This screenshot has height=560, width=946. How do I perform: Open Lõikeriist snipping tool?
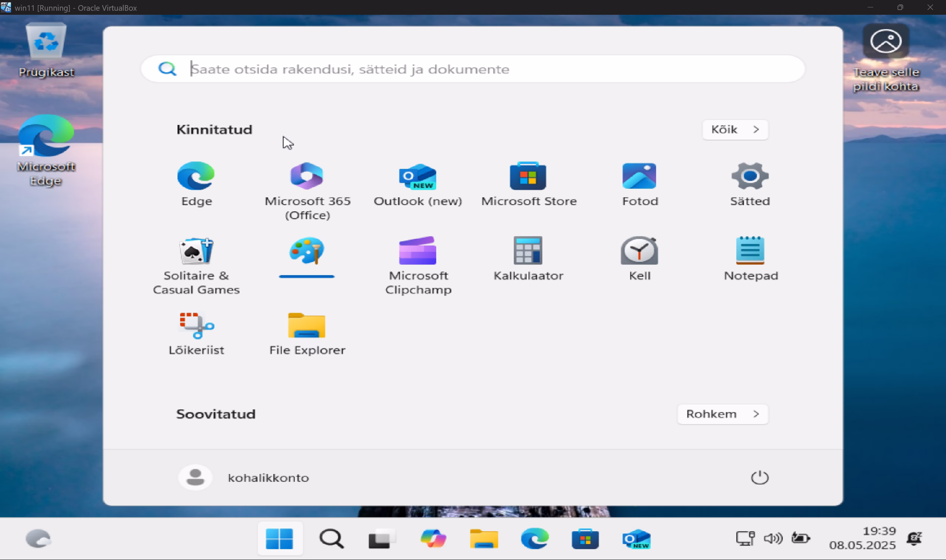[196, 333]
